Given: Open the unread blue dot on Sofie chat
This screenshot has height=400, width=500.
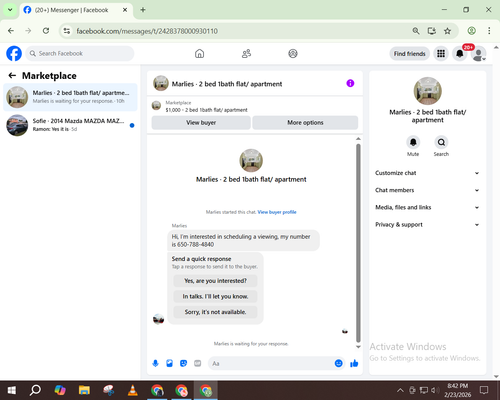Looking at the screenshot, I should pos(132,125).
